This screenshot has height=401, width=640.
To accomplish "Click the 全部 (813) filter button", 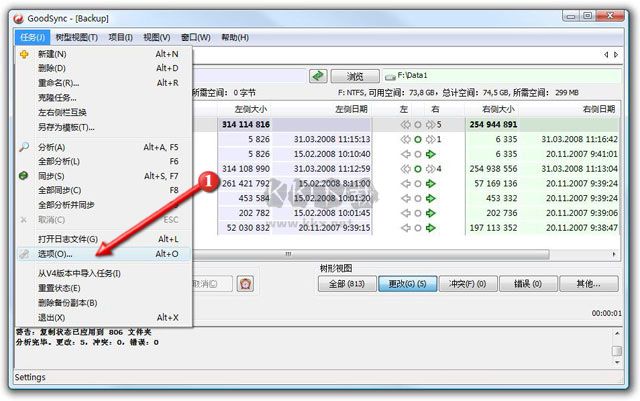I will [x=347, y=284].
